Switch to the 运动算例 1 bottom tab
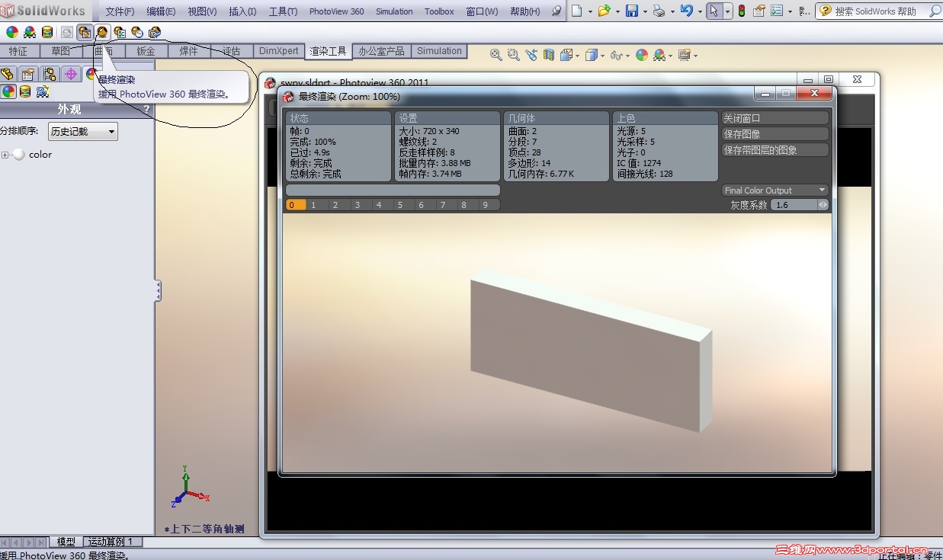This screenshot has height=560, width=943. click(111, 542)
